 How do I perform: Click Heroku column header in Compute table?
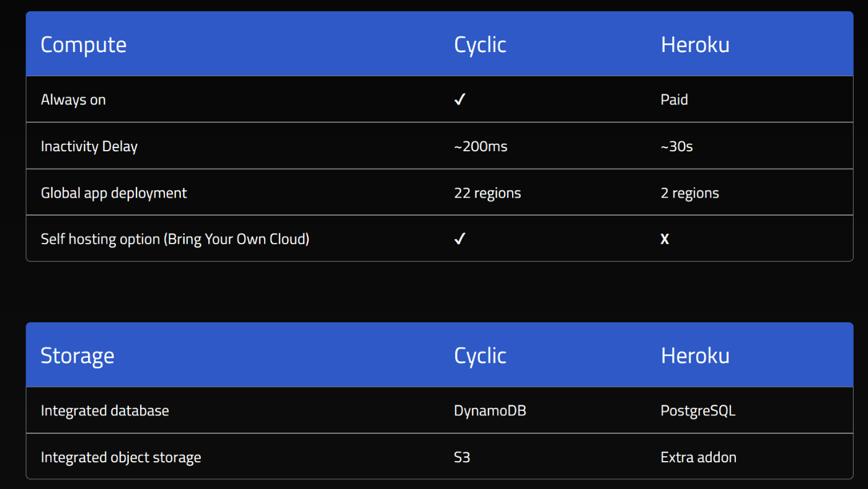[695, 45]
